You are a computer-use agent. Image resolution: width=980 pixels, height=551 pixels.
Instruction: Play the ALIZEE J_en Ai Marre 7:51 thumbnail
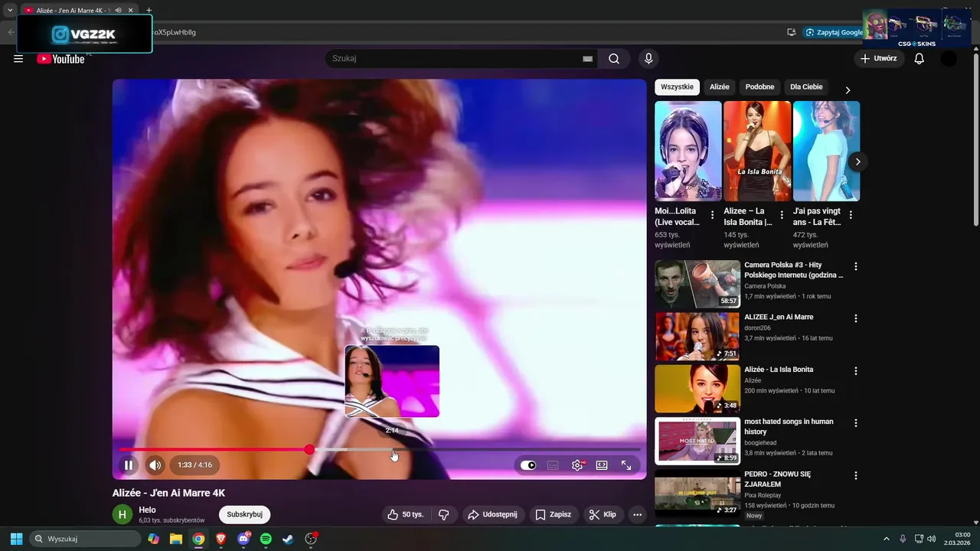click(697, 336)
